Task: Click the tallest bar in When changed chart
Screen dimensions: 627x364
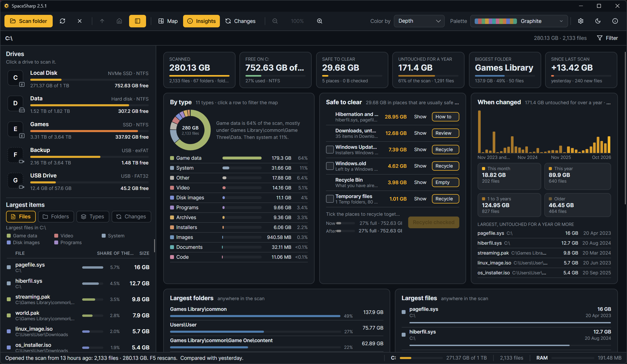Action: tap(479, 132)
